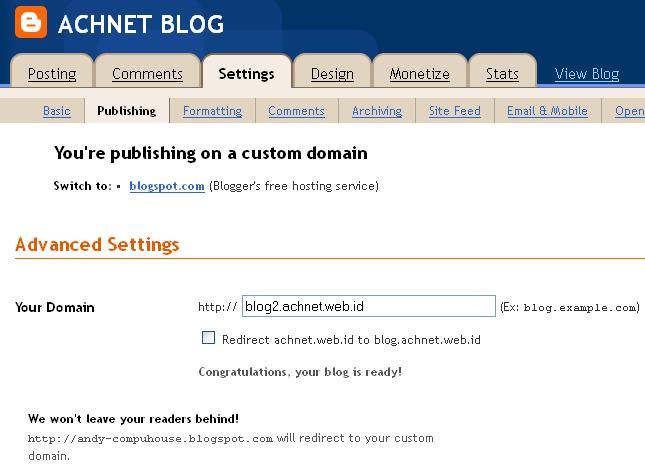This screenshot has height=476, width=645.
Task: Click the 'Your Domain' label
Action: pos(55,307)
